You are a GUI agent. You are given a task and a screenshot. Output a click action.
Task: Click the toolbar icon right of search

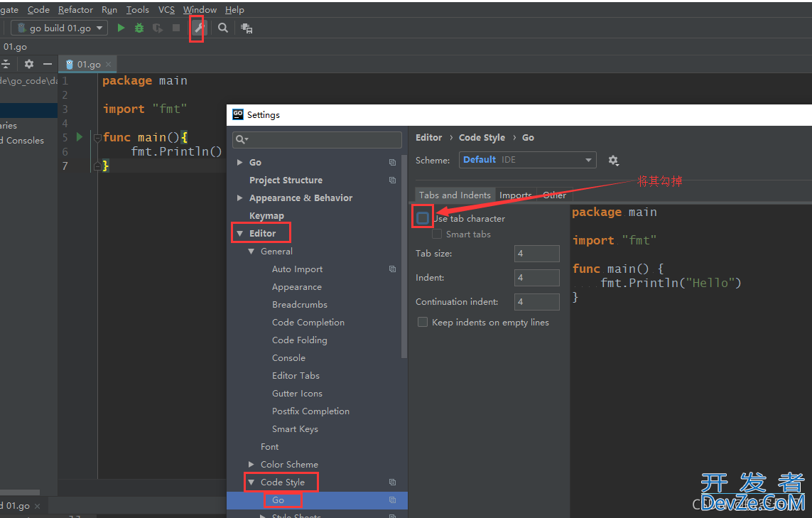point(247,28)
